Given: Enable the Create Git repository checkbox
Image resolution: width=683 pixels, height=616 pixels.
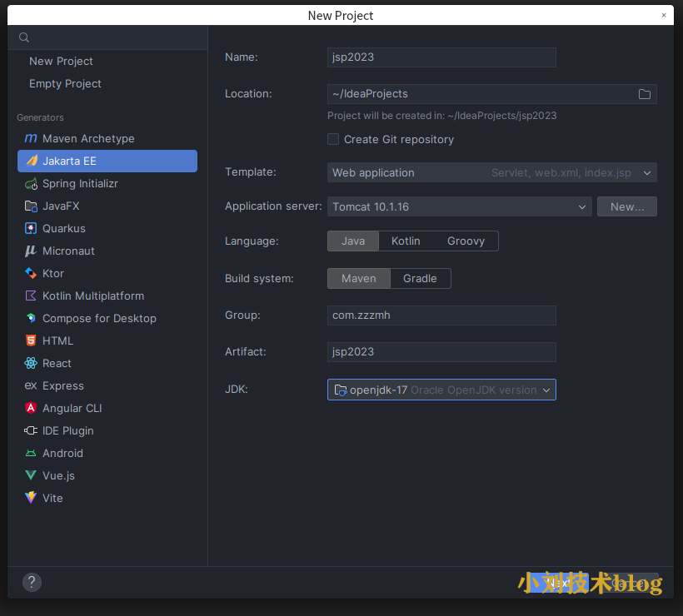Looking at the screenshot, I should pos(333,139).
